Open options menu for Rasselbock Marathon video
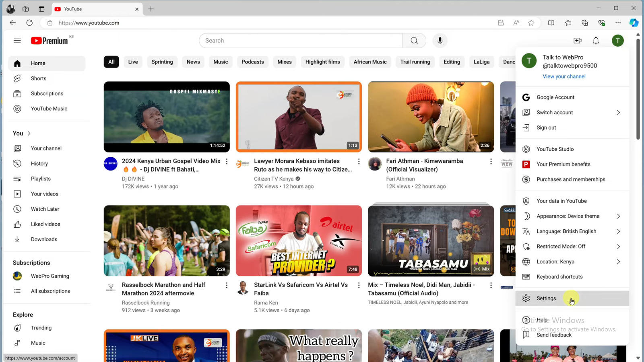 point(227,285)
